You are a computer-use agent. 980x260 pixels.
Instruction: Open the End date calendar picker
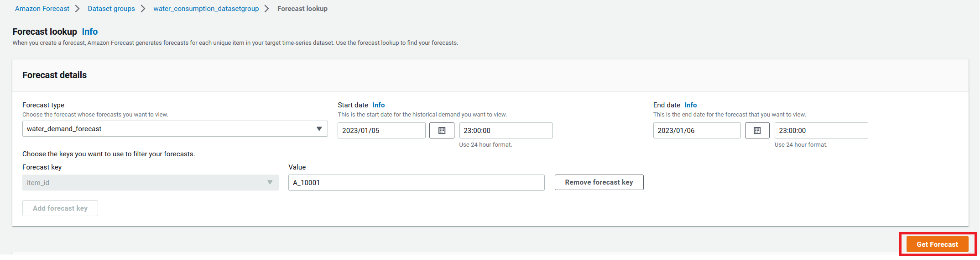point(757,131)
